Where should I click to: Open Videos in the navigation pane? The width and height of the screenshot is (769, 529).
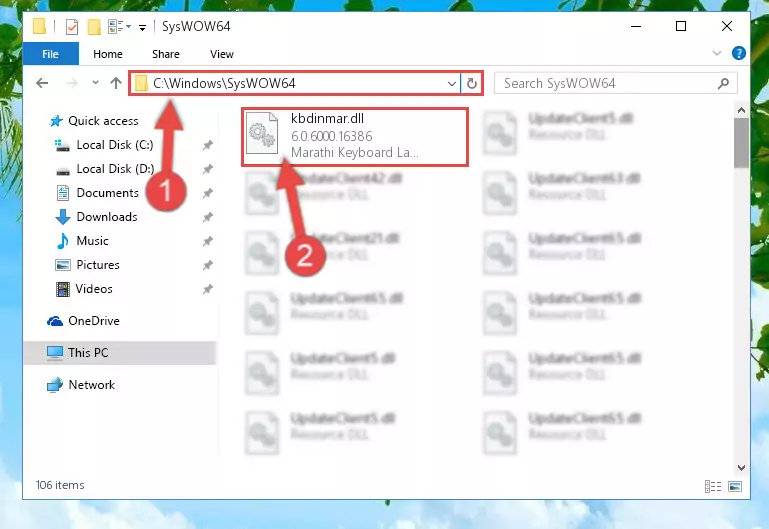pos(84,289)
